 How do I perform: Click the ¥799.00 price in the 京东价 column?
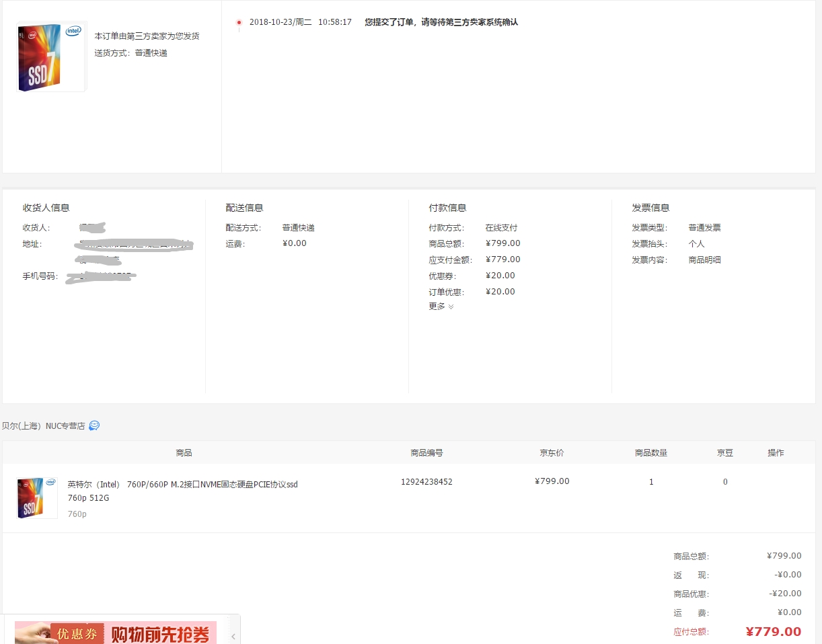pos(552,481)
